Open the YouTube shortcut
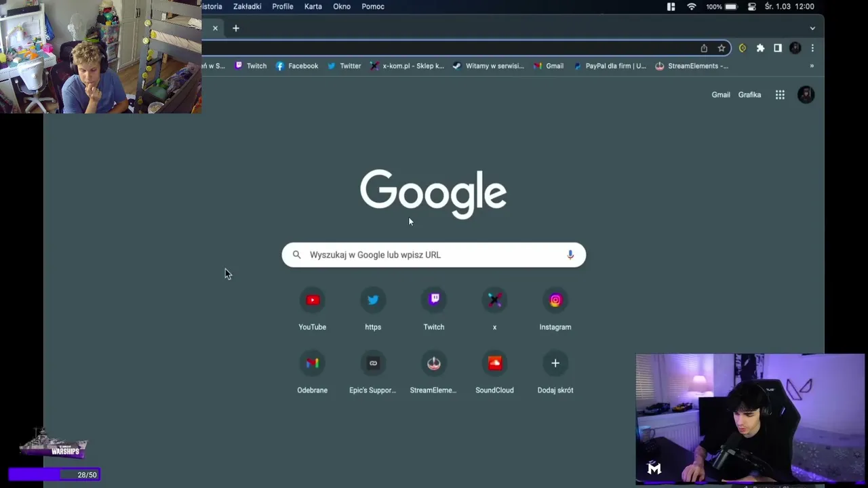Screen dimensions: 868x488 [x=313, y=310]
